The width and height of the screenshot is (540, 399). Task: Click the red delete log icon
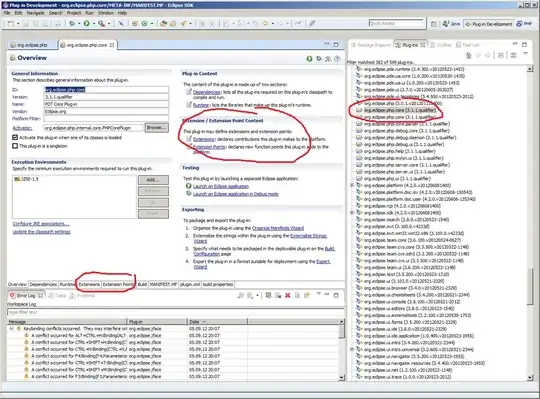click(x=287, y=295)
